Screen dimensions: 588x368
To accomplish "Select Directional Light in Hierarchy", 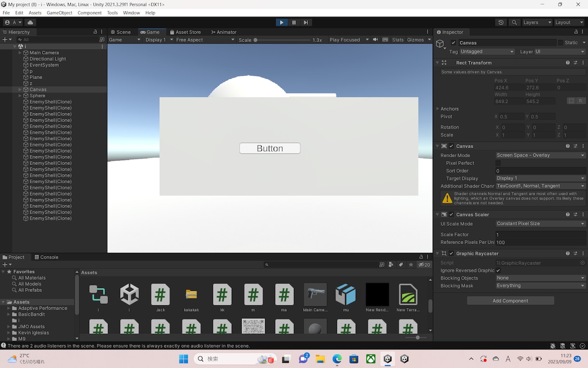I will [x=48, y=59].
